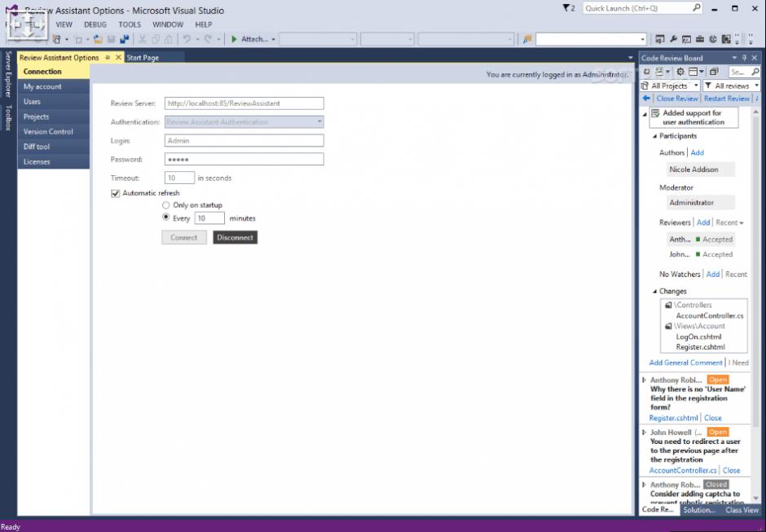The height and width of the screenshot is (532, 766).
Task: Collapse the Participants section
Action: click(x=655, y=136)
